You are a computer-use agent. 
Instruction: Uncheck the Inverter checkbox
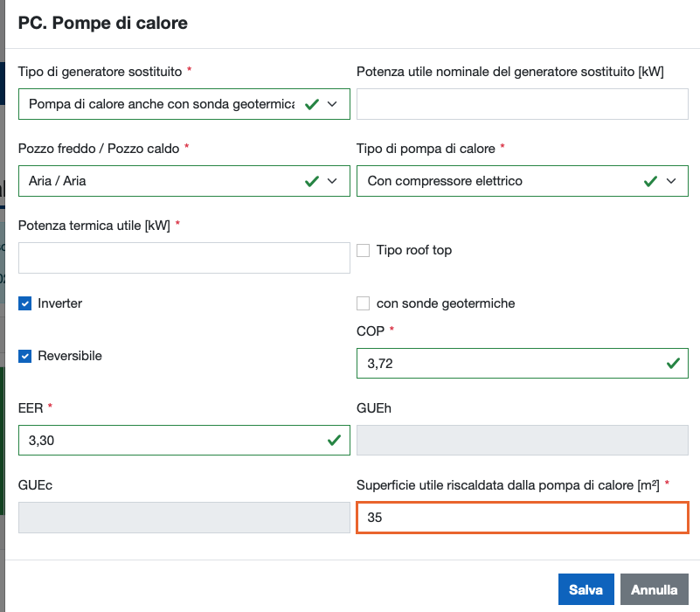25,303
